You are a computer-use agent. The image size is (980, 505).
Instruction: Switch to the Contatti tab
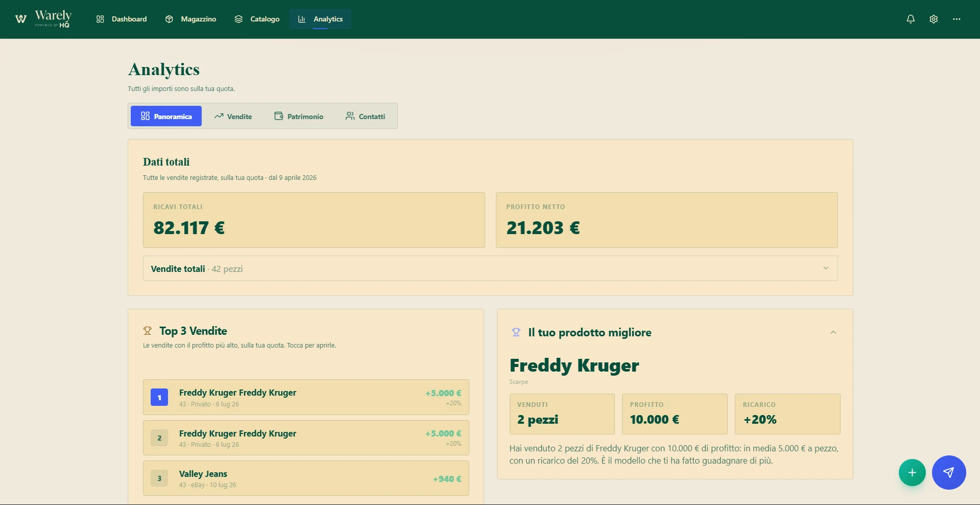(365, 116)
